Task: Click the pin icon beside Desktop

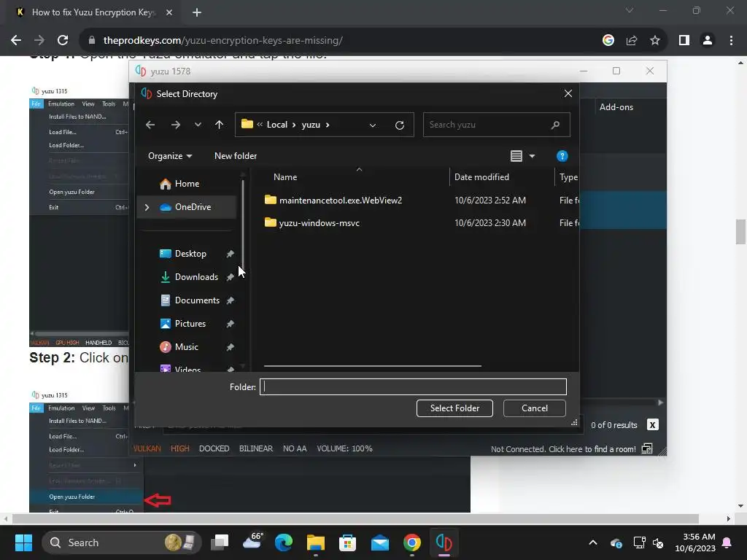Action: (230, 254)
